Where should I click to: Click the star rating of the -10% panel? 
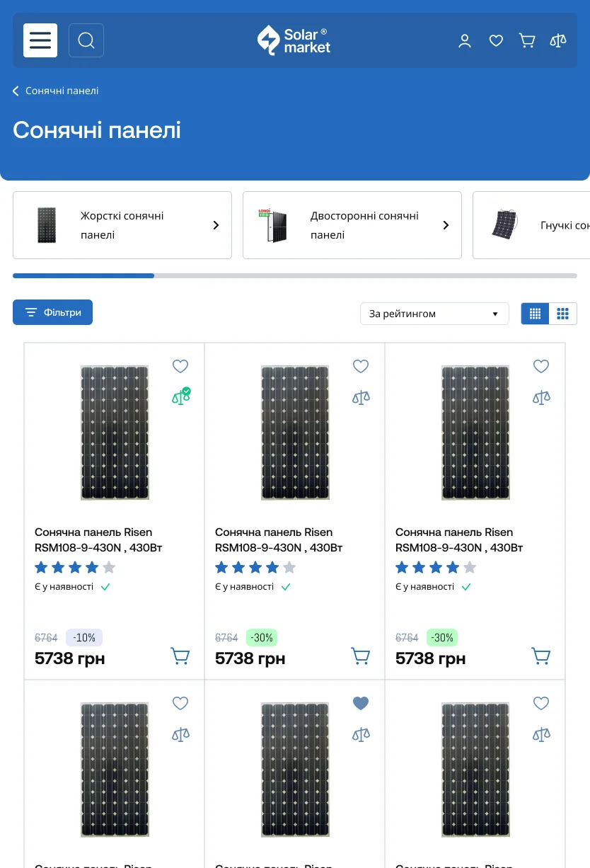[75, 567]
